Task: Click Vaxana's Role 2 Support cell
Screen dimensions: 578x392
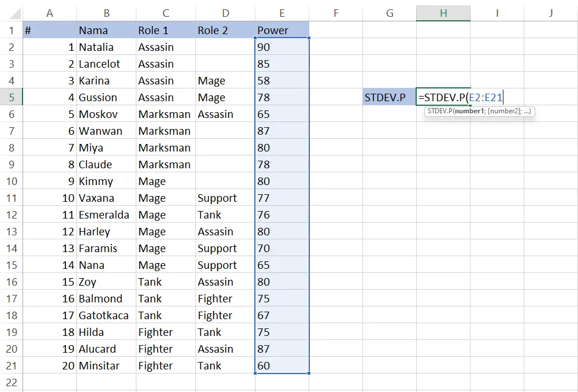Action: (225, 198)
